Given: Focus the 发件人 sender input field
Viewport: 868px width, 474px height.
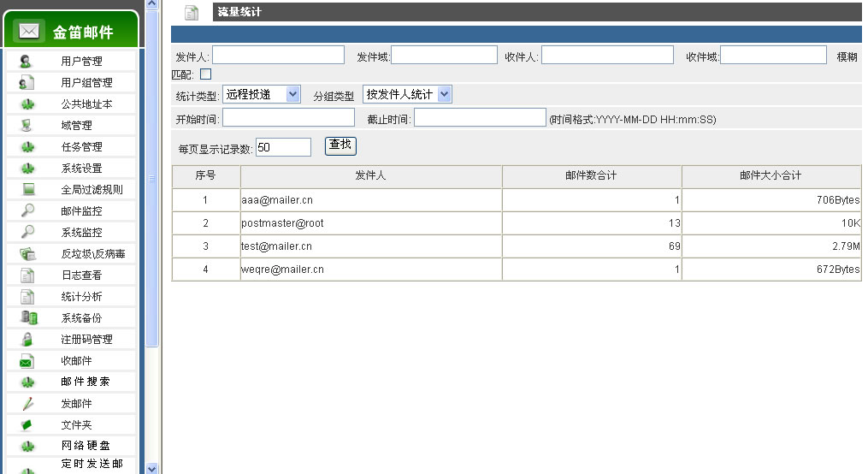Looking at the screenshot, I should pos(278,56).
